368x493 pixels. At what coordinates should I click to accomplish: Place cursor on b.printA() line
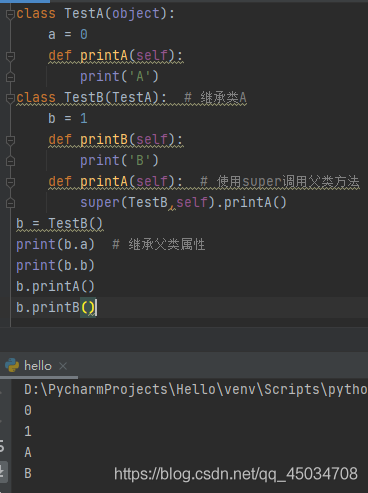tap(55, 286)
